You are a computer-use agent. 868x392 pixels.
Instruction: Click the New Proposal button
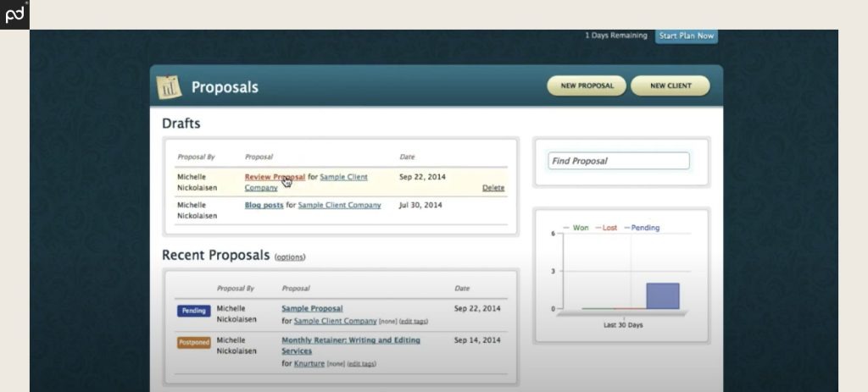click(587, 86)
